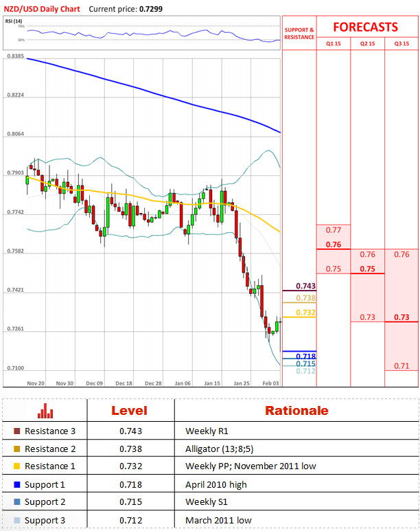Click the bold Q3 15 forecast value 0.73

click(401, 317)
